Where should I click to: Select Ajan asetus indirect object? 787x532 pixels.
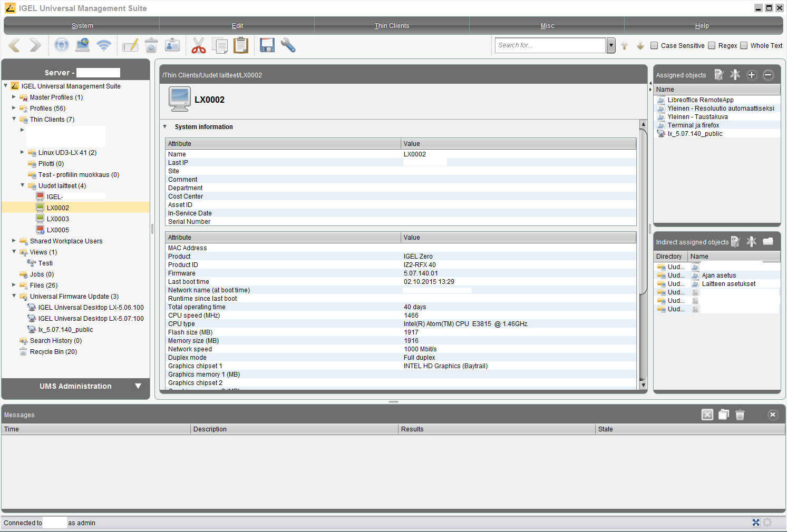coord(718,275)
